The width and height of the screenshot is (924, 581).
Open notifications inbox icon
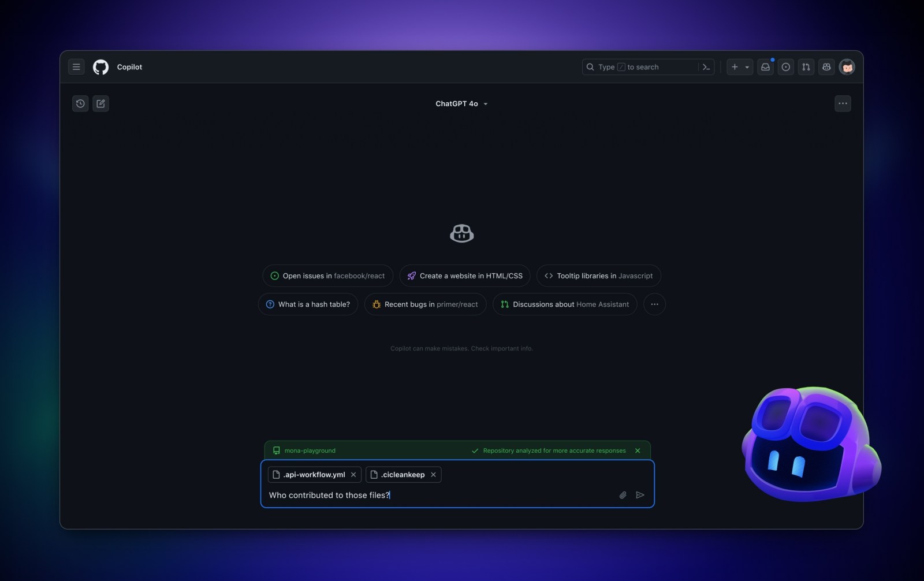point(765,66)
